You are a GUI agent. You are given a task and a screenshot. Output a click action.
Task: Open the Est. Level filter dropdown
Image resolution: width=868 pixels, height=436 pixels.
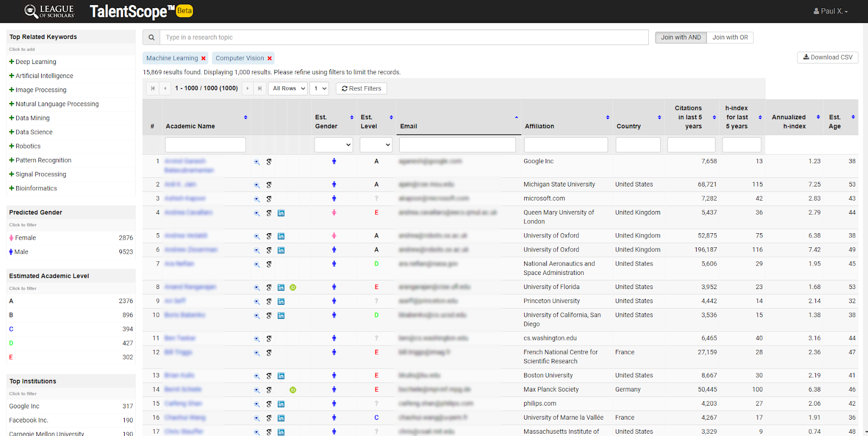click(x=375, y=145)
